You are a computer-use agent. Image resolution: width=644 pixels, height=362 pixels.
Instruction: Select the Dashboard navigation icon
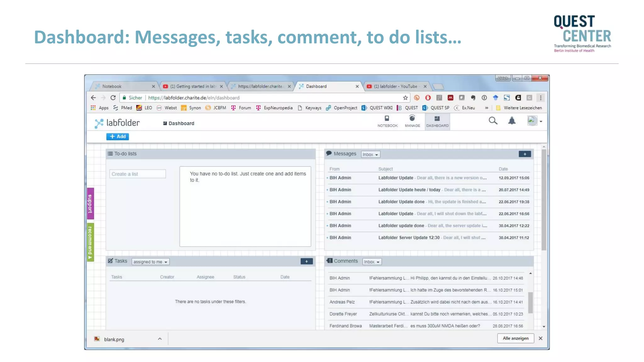437,121
